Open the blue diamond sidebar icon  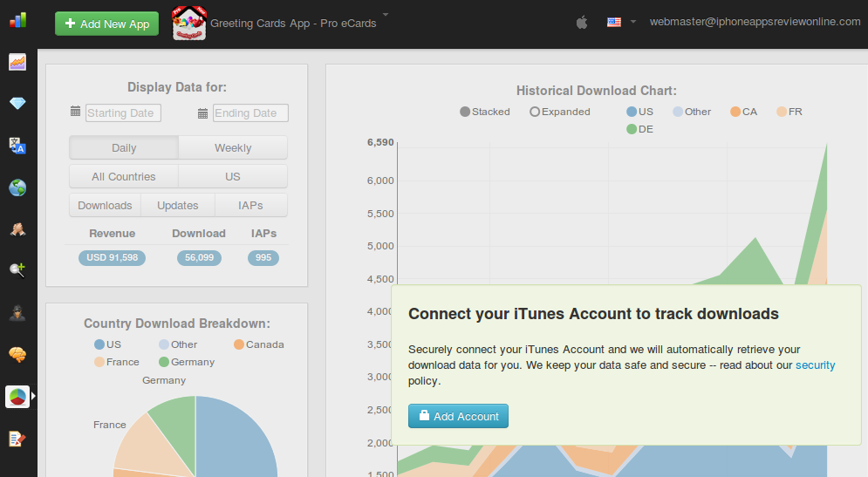tap(17, 104)
